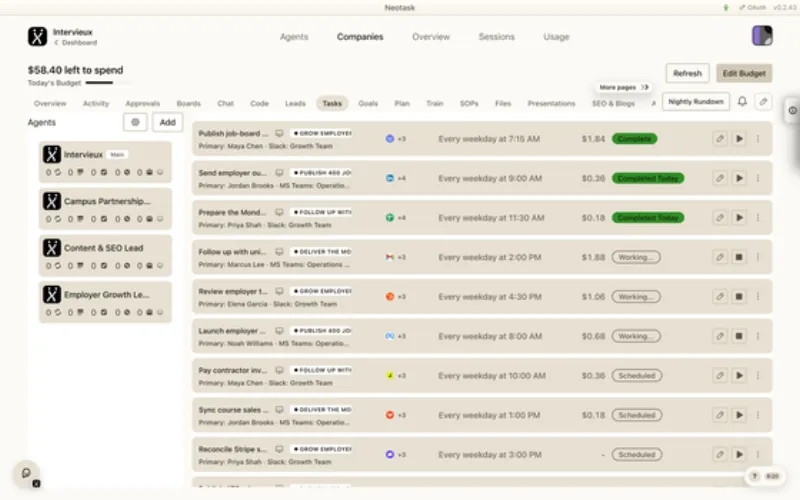Click today's budget progress bar
The height and width of the screenshot is (500, 800).
108,83
